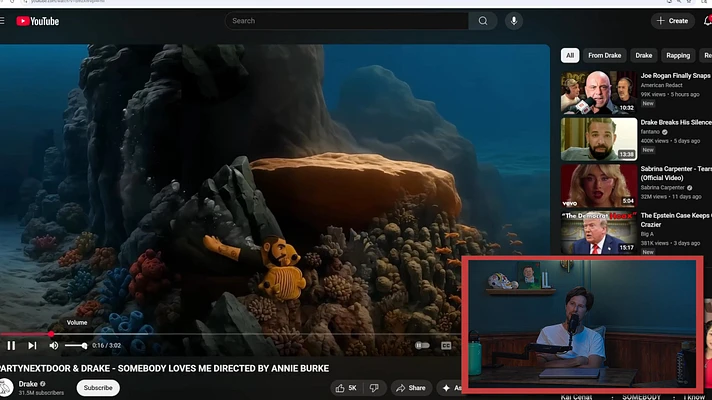Mute the video volume speaker icon
The height and width of the screenshot is (400, 712).
[x=54, y=346]
